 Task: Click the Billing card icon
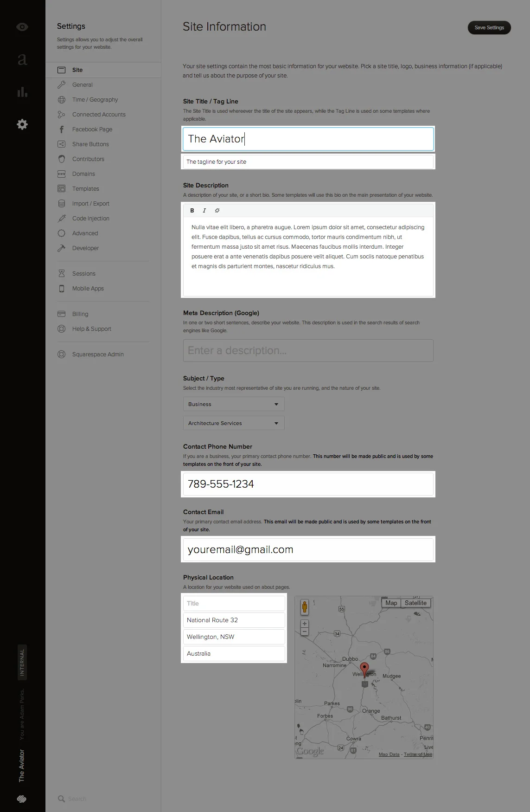[61, 314]
